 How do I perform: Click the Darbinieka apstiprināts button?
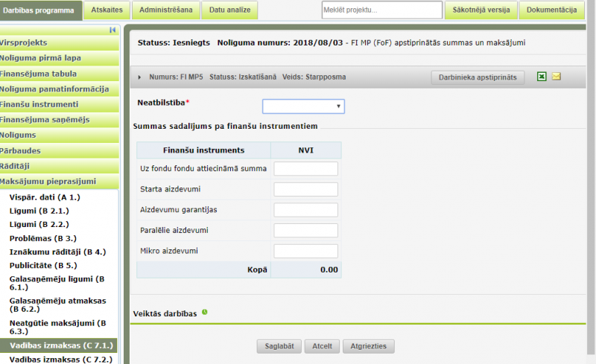click(478, 77)
